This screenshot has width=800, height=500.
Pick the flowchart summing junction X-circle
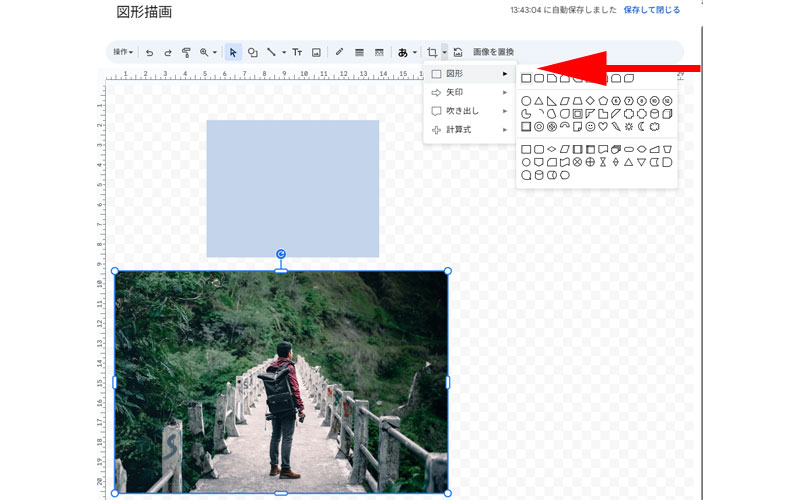click(577, 162)
